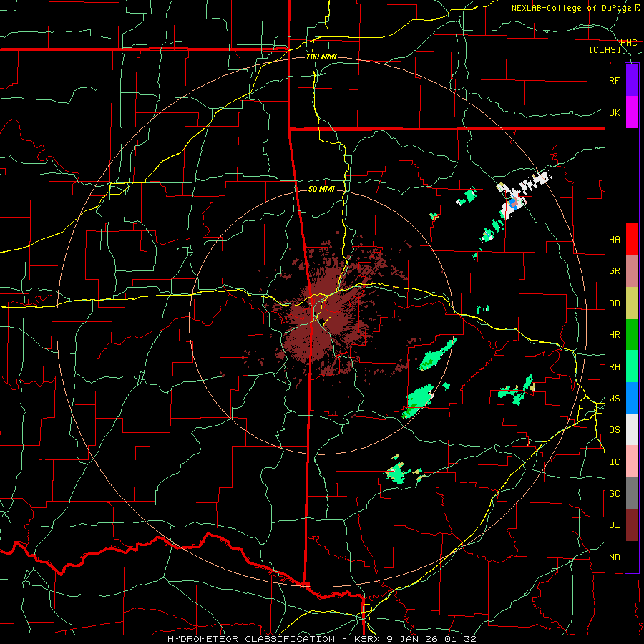Click the WS blue legend swatch
The height and width of the screenshot is (644, 644).
632,398
